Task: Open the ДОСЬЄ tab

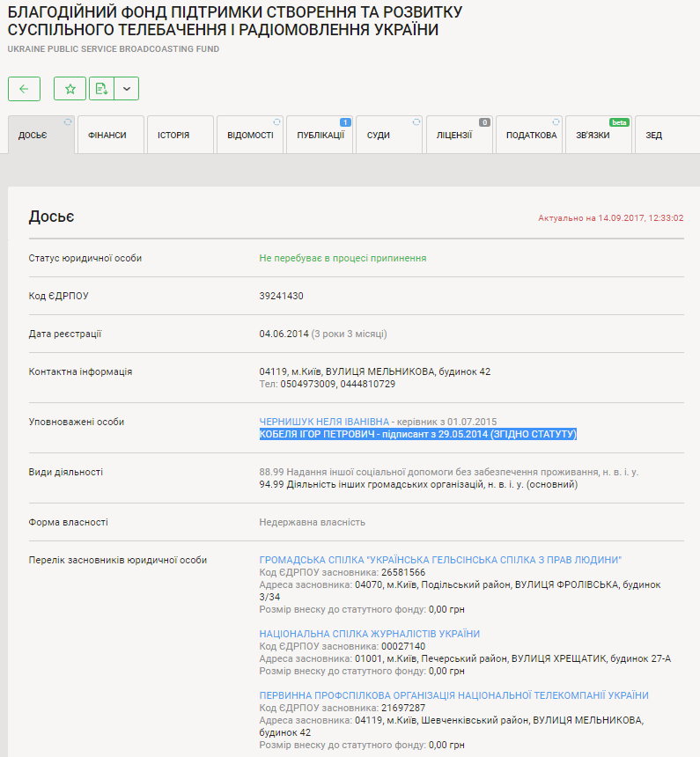Action: [41, 135]
